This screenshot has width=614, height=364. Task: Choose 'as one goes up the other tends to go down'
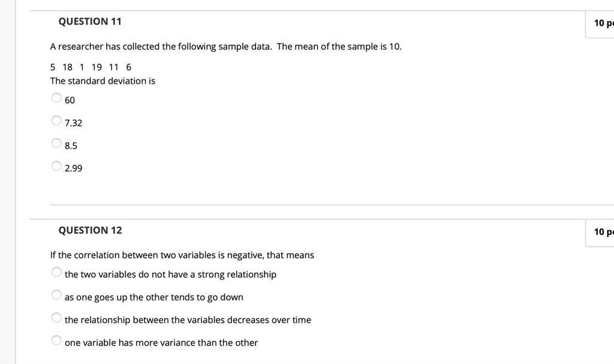[56, 294]
